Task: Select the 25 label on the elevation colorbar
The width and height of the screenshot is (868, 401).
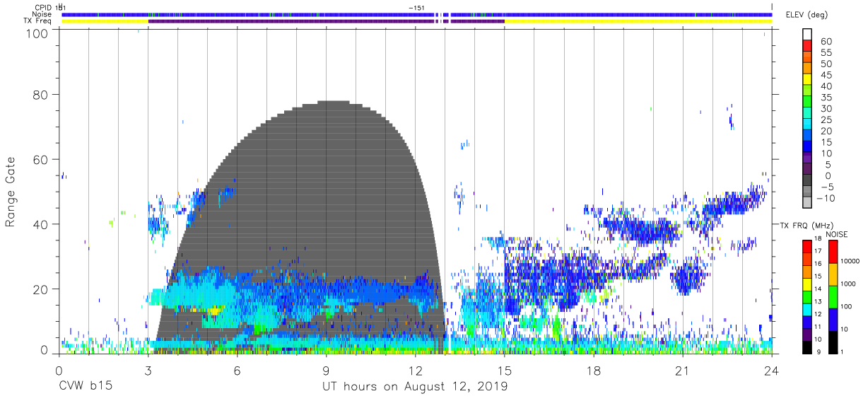Action: pos(826,120)
